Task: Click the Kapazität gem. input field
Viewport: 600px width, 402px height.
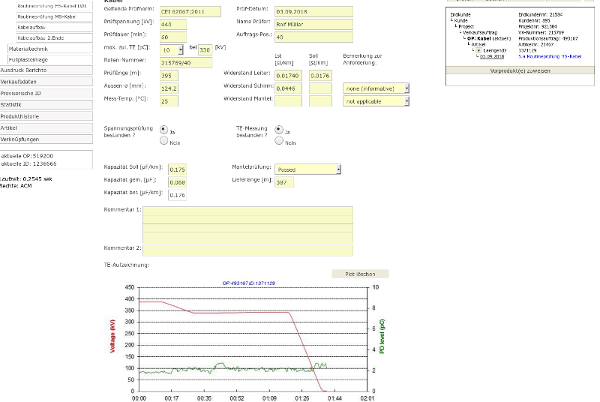Action: [178, 182]
